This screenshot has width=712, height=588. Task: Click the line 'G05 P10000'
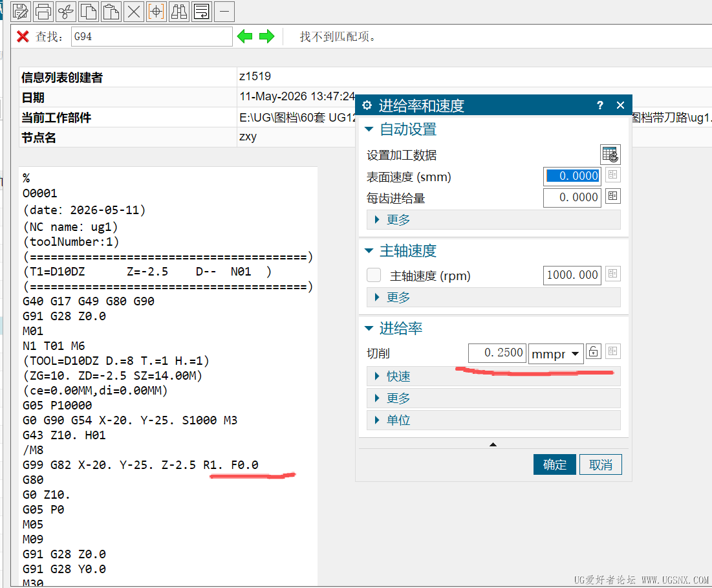57,406
